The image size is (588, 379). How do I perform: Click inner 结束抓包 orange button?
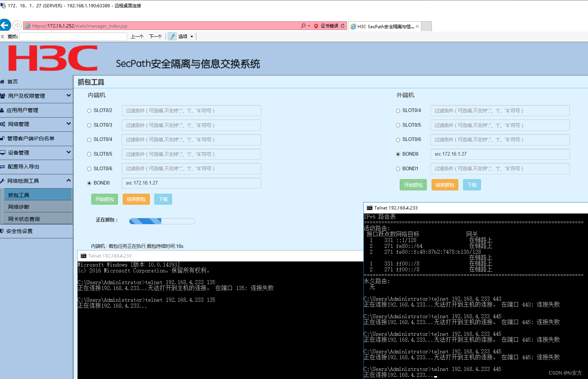click(x=136, y=199)
